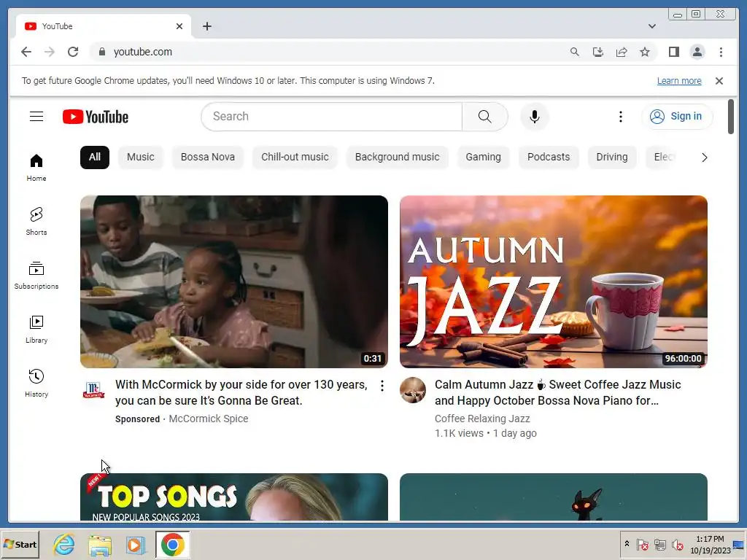
Task: Go back in the browser
Action: click(26, 52)
